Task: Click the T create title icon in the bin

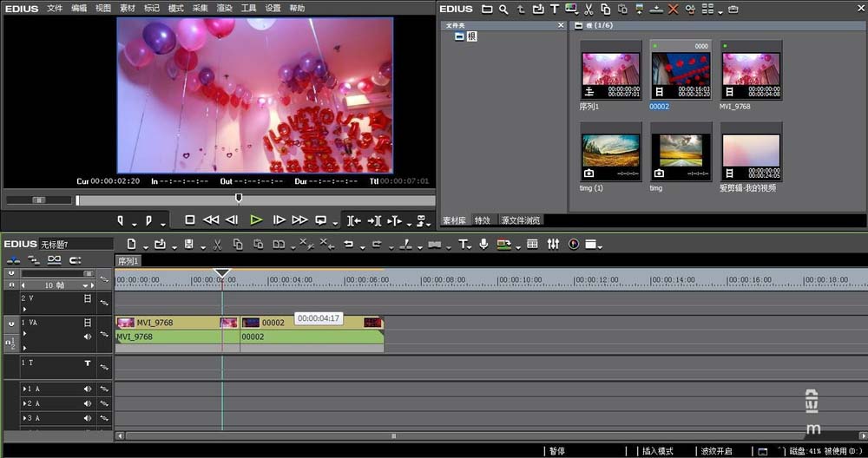Action: (554, 10)
